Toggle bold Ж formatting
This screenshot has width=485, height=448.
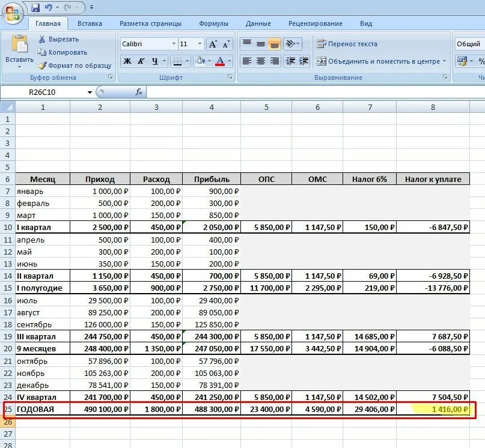click(x=127, y=61)
